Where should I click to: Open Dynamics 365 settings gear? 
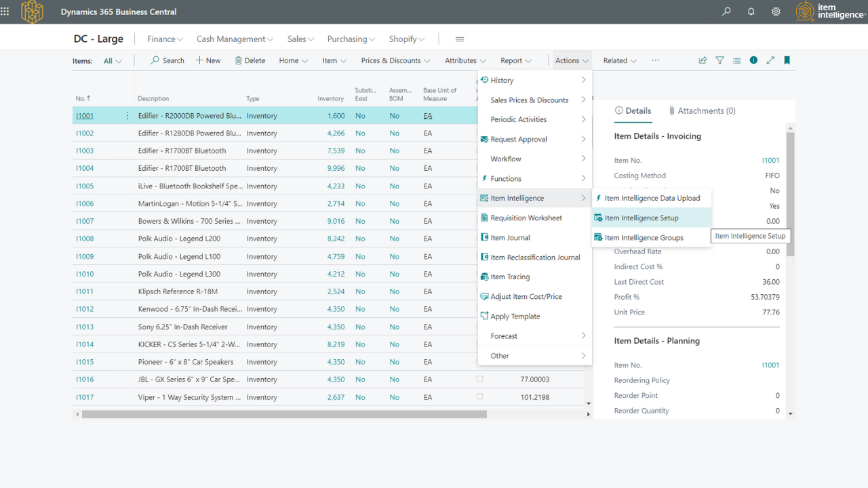[x=776, y=12]
